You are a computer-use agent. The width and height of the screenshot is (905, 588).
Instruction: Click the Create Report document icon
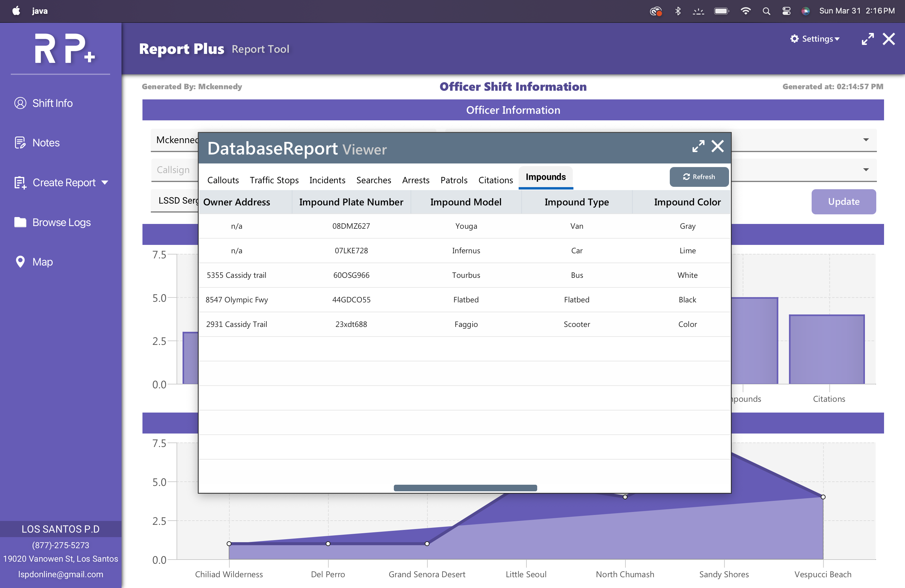pos(20,183)
